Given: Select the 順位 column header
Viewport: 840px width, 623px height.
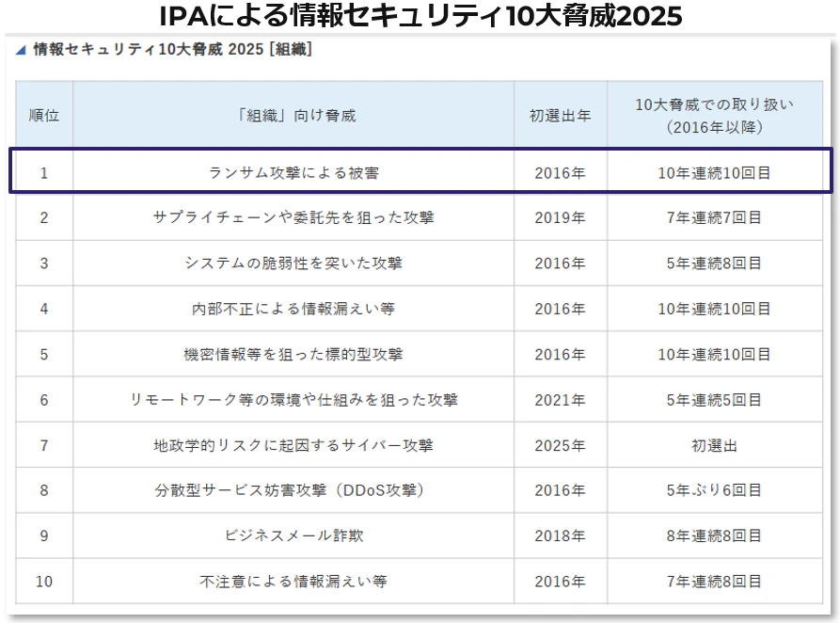Looking at the screenshot, I should (44, 115).
